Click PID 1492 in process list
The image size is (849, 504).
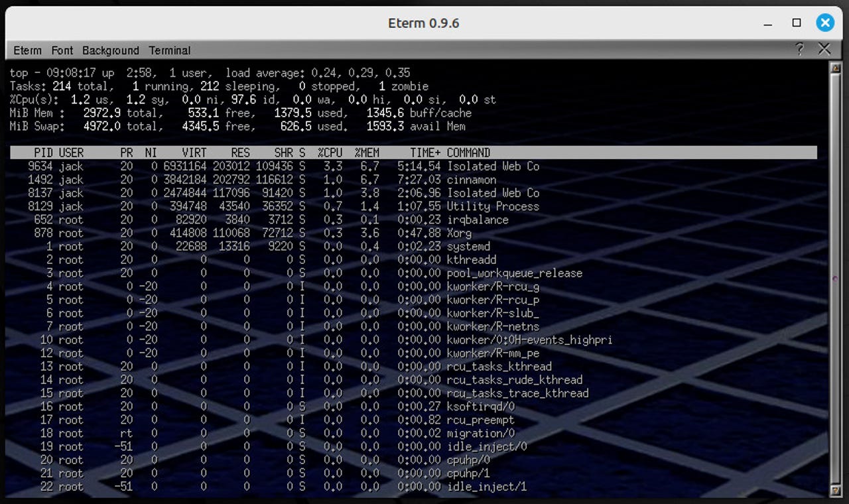pyautogui.click(x=40, y=180)
